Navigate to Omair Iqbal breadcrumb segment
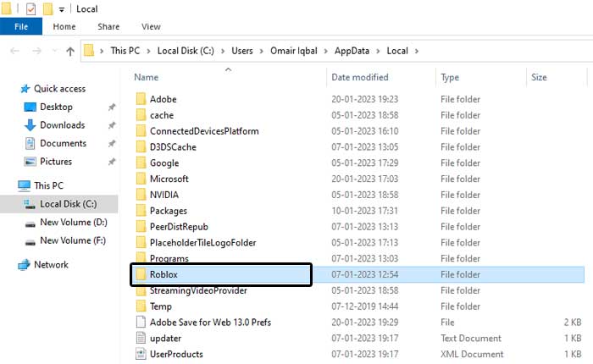 click(294, 51)
